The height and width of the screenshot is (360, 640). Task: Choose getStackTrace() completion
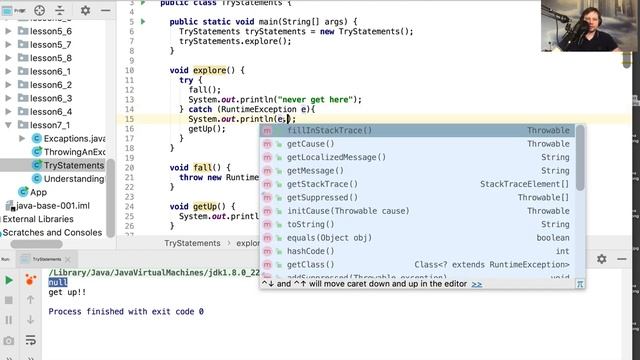(417, 184)
